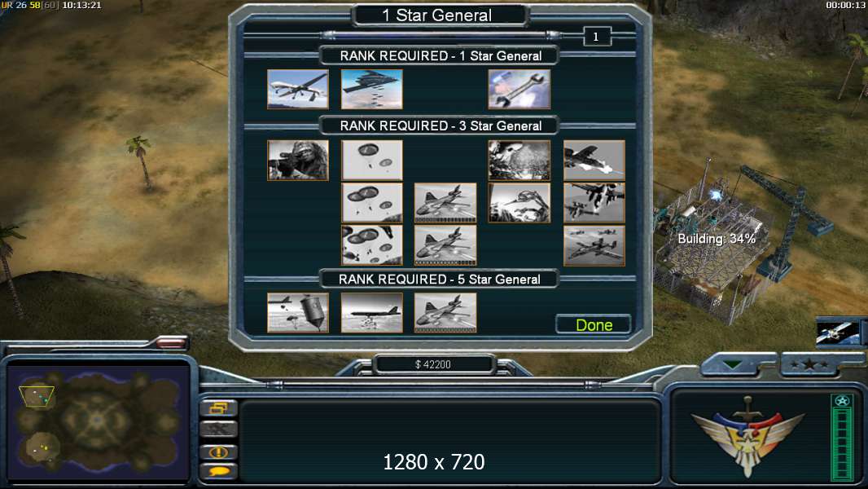Select the Fuel Air Bomb power icon
The height and width of the screenshot is (489, 868).
pyautogui.click(x=371, y=313)
